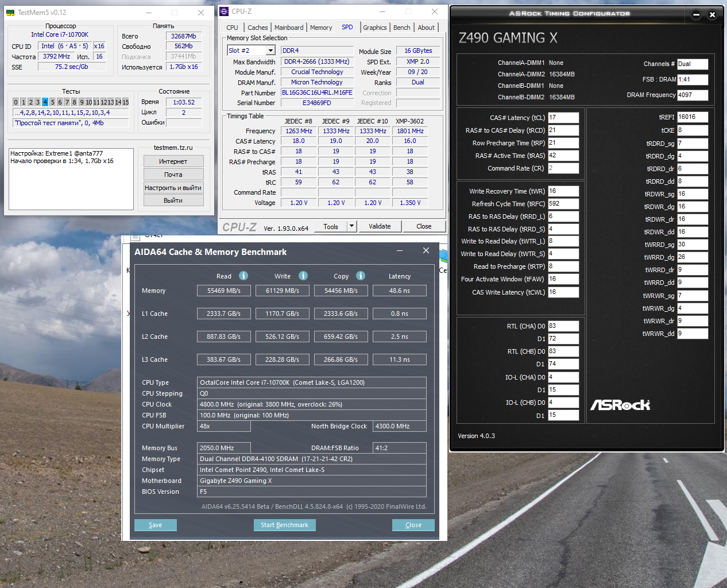Viewport: 727px width, 588px height.
Task: Click the 1:03.52 time value in TestMem5
Action: 184,102
